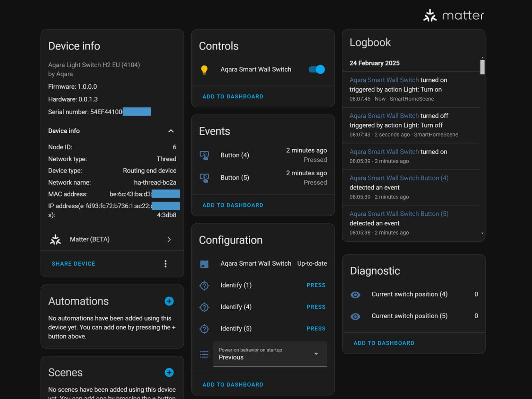532x399 pixels.
Task: Click the yellow light bulb icon in Controls
Action: pyautogui.click(x=204, y=70)
